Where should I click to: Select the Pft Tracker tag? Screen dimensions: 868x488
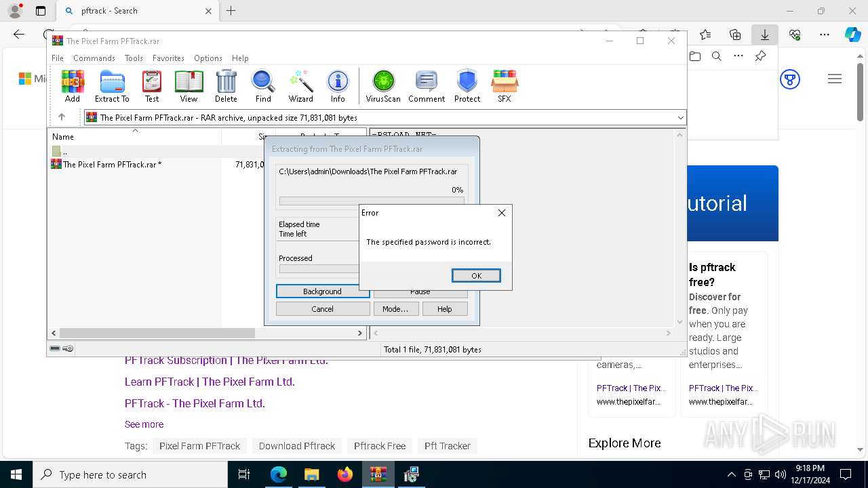pos(448,446)
